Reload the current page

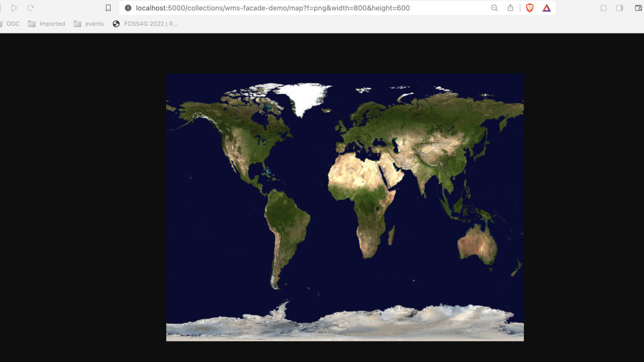tap(30, 8)
